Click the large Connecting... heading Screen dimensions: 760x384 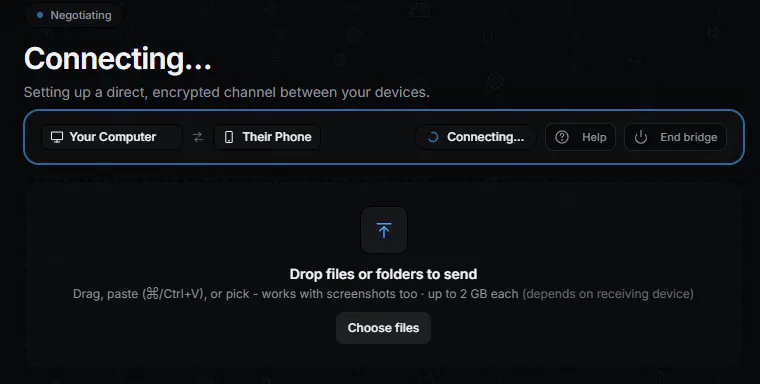coord(118,59)
